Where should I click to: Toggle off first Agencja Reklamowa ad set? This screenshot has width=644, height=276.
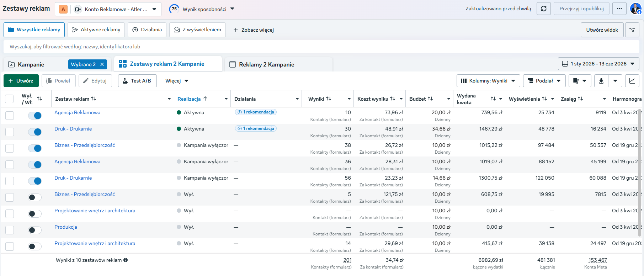(x=35, y=116)
